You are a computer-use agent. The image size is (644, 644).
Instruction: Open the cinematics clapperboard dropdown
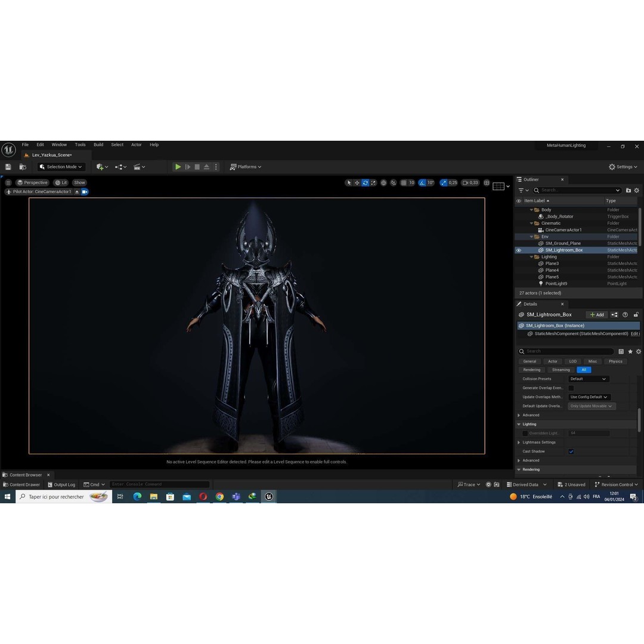(x=139, y=167)
